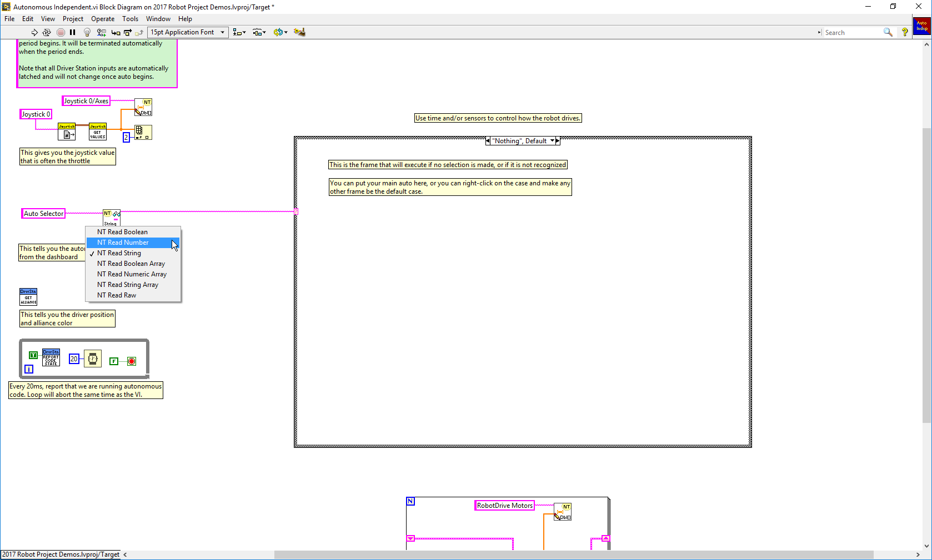Select NT Read Boolean from popup menu
The width and height of the screenshot is (932, 560).
[133, 232]
